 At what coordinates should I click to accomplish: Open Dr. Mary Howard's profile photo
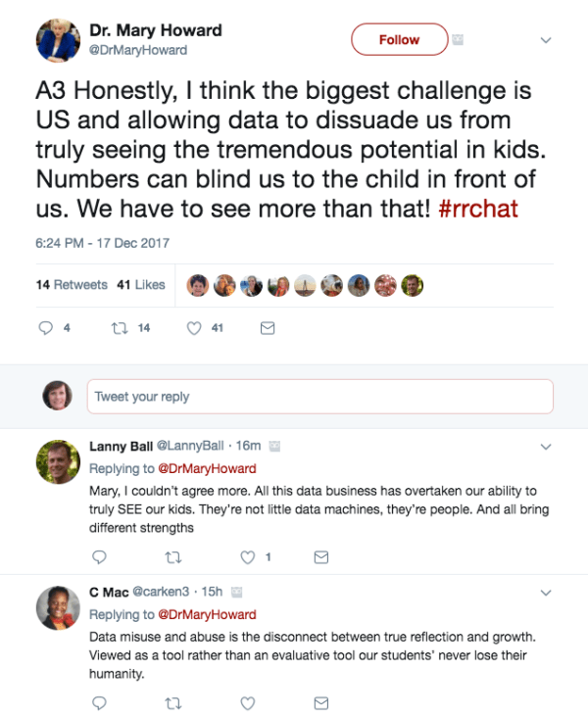point(58,41)
